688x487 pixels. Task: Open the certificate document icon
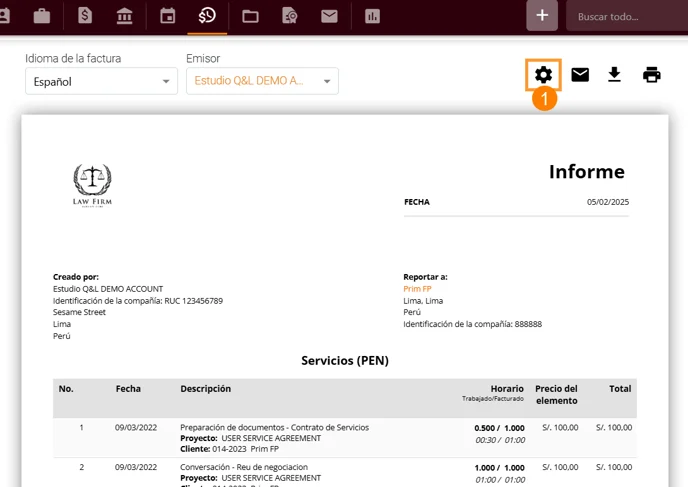pyautogui.click(x=290, y=16)
